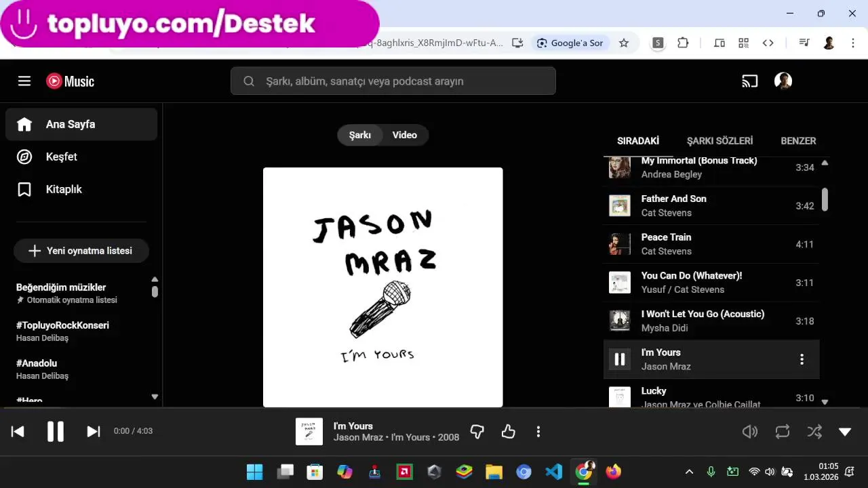Click the Father And Son thumbnail

[620, 205]
